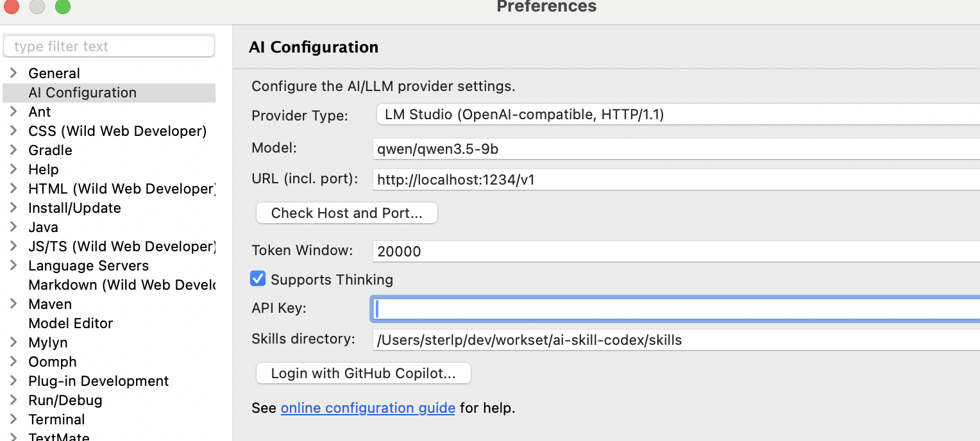Open the online configuration guide link
The image size is (980, 441).
[367, 408]
